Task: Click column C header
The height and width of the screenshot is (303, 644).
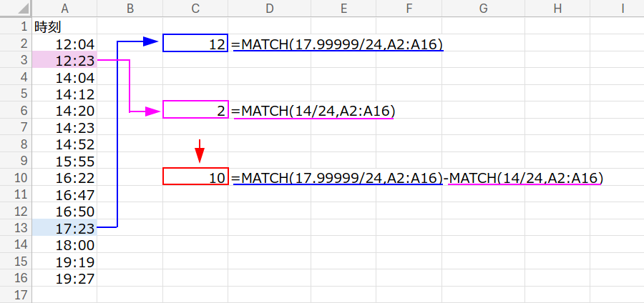Action: pyautogui.click(x=195, y=9)
